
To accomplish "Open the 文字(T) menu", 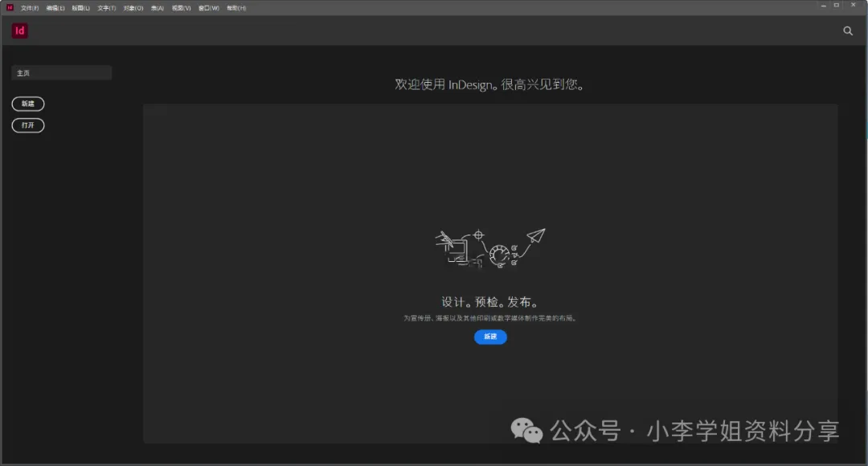I will 107,8.
